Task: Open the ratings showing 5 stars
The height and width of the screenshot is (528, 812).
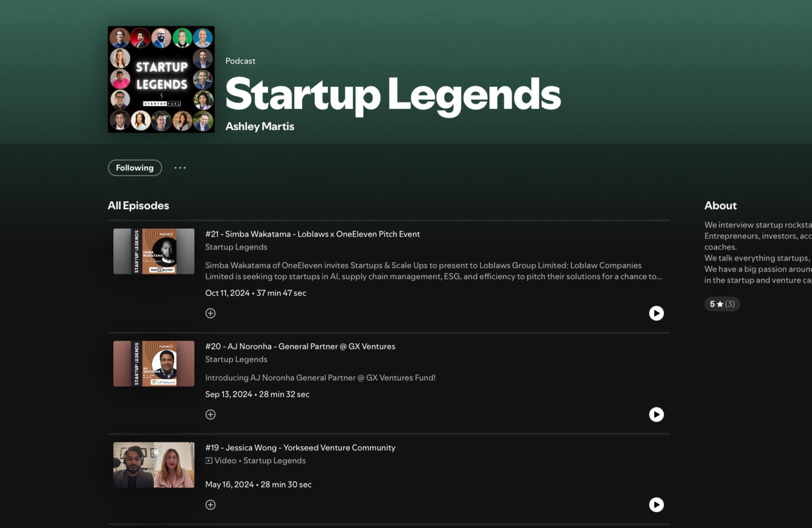Action: tap(721, 304)
